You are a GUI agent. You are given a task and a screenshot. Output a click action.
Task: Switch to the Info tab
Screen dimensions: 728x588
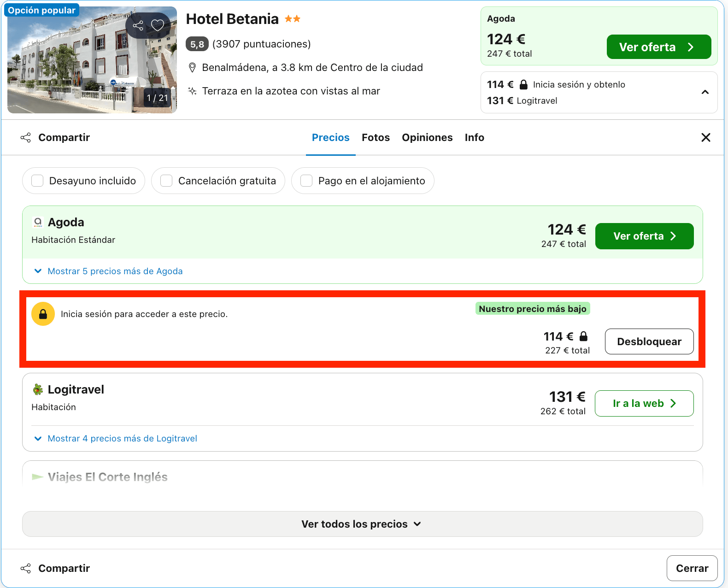coord(475,137)
